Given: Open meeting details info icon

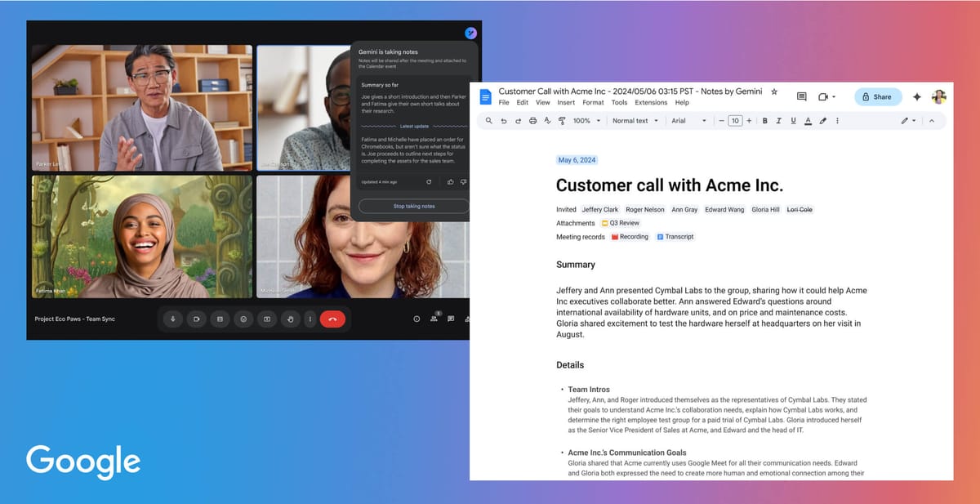Looking at the screenshot, I should click(x=416, y=319).
